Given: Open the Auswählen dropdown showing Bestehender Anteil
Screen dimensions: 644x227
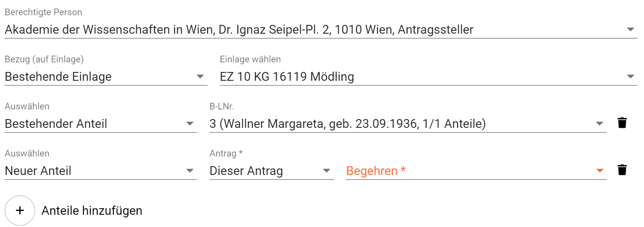Looking at the screenshot, I should (101, 124).
